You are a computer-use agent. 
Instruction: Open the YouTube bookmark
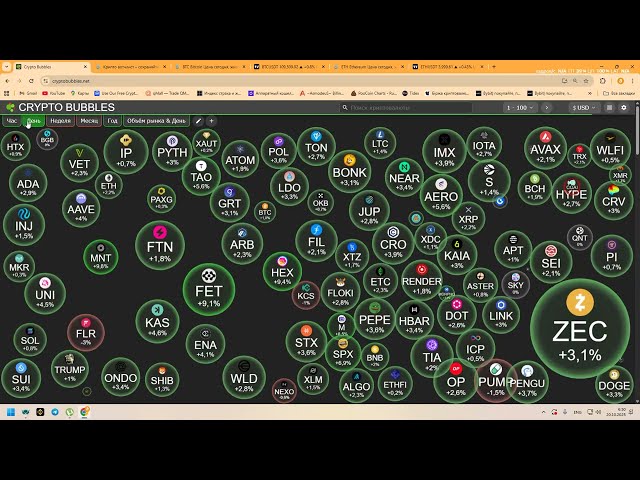point(53,93)
